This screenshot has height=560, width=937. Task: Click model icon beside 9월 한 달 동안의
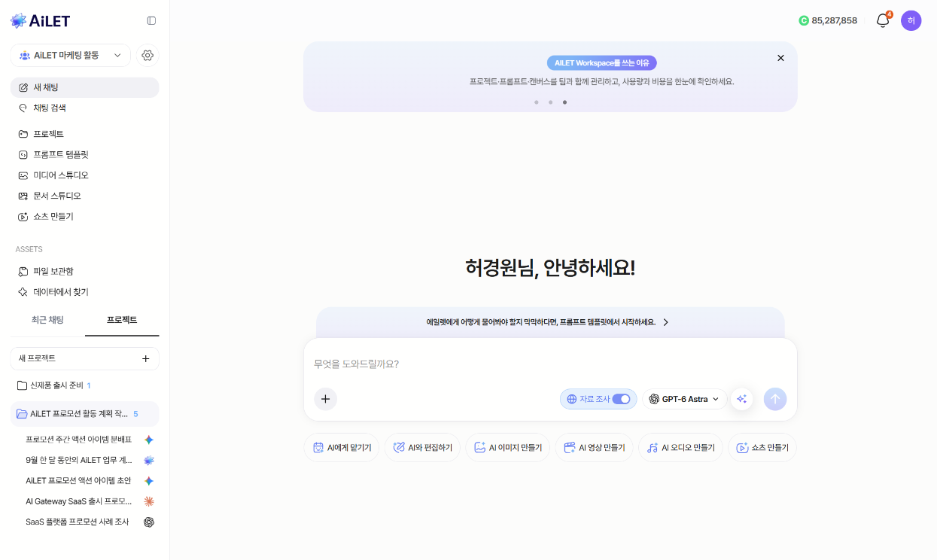149,460
